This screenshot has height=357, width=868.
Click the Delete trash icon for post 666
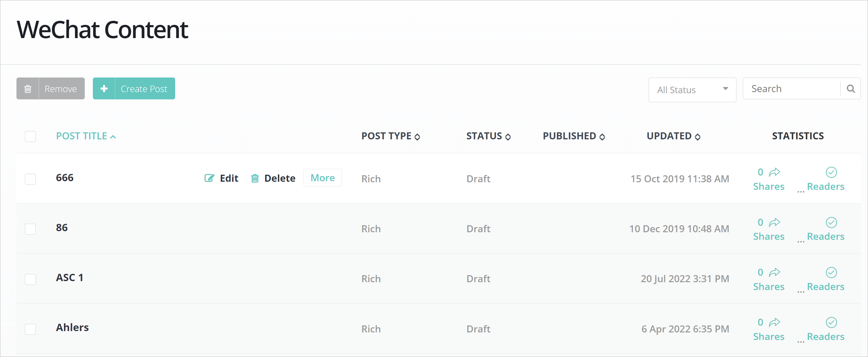point(255,178)
